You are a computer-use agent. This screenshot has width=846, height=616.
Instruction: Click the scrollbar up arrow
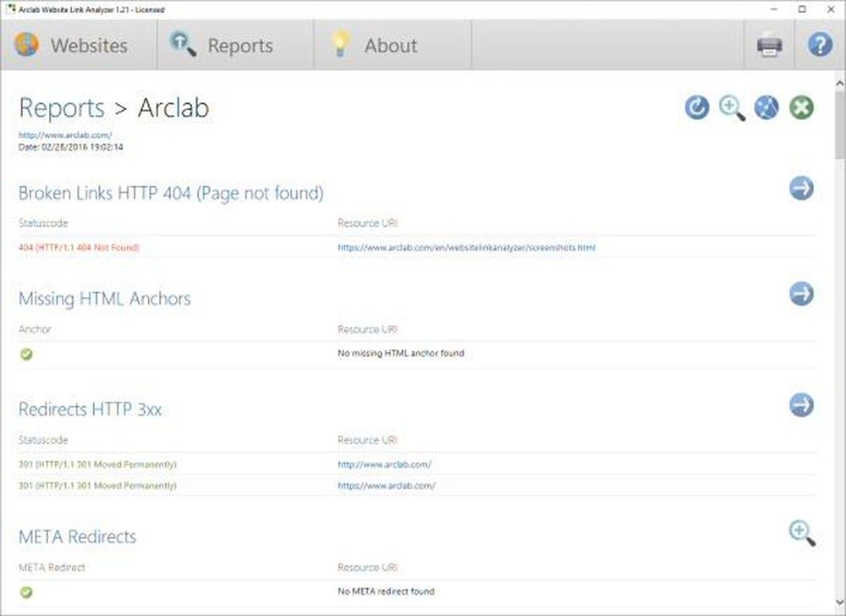[839, 84]
